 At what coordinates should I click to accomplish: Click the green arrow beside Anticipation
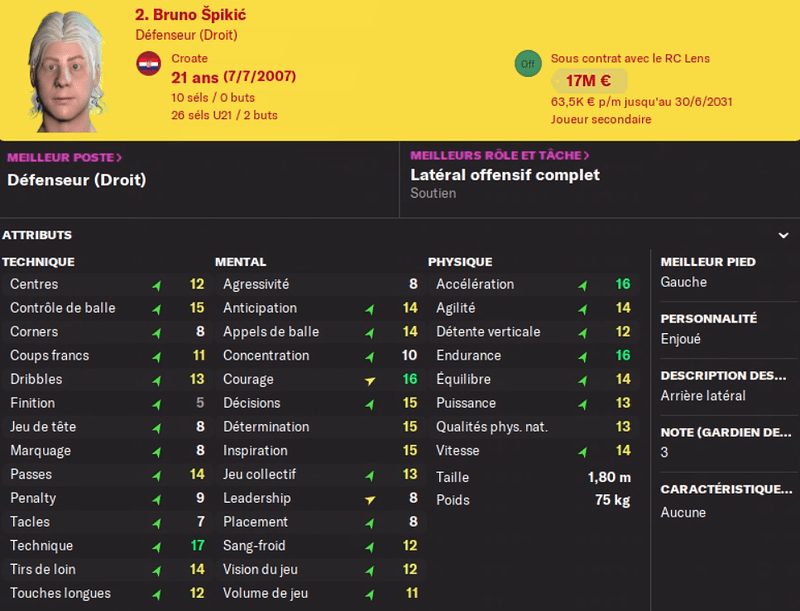click(370, 309)
